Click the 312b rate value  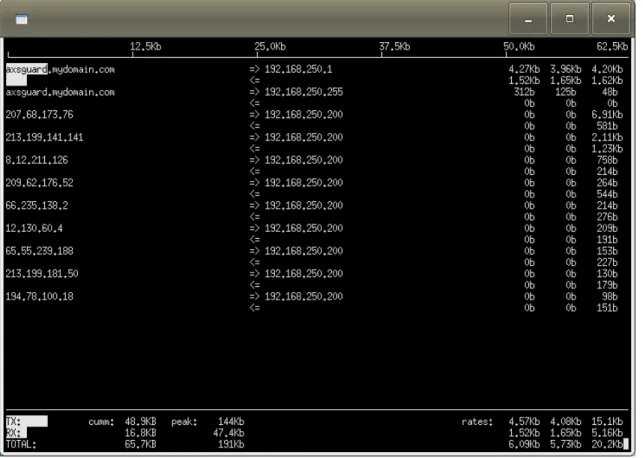tap(524, 92)
